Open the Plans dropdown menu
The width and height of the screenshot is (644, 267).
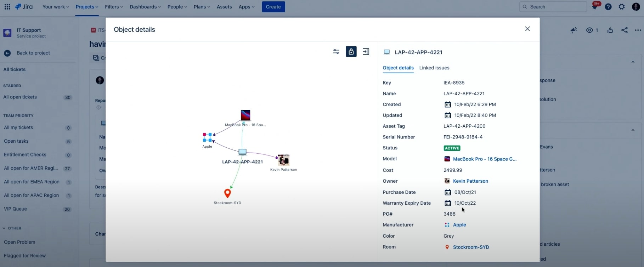pyautogui.click(x=202, y=7)
